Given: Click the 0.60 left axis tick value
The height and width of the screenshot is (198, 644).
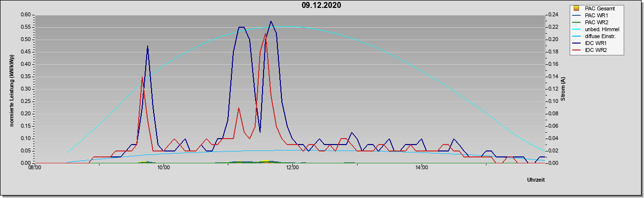Looking at the screenshot, I should (26, 15).
